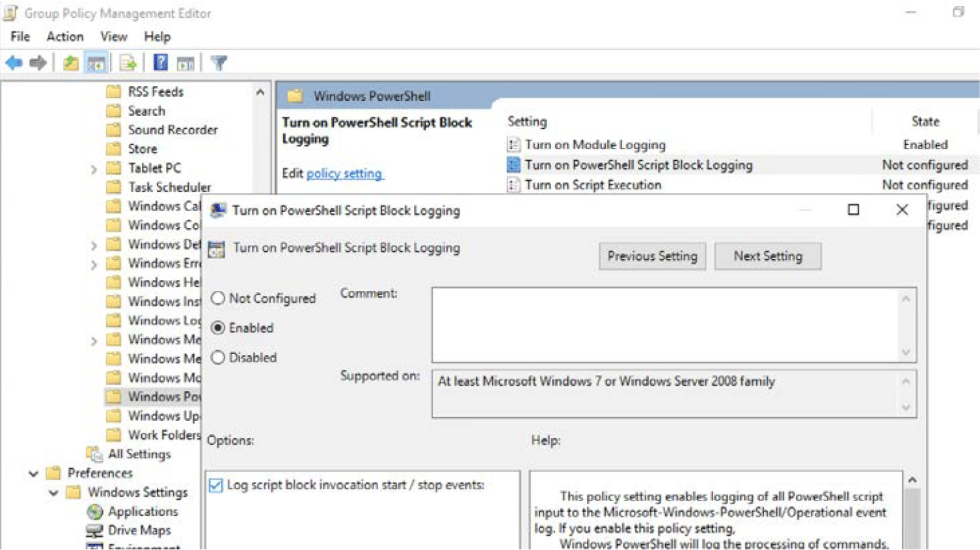Expand the Windows Defender tree node

[93, 245]
